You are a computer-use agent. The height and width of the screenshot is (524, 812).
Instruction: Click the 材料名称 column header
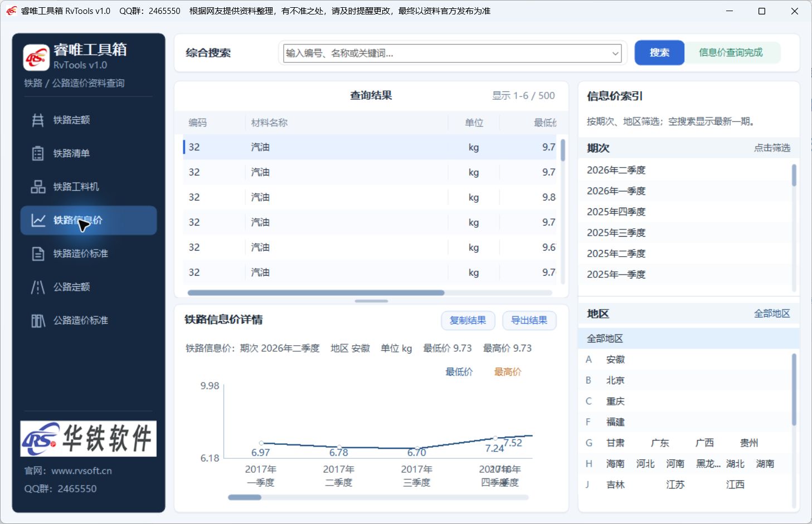[269, 123]
